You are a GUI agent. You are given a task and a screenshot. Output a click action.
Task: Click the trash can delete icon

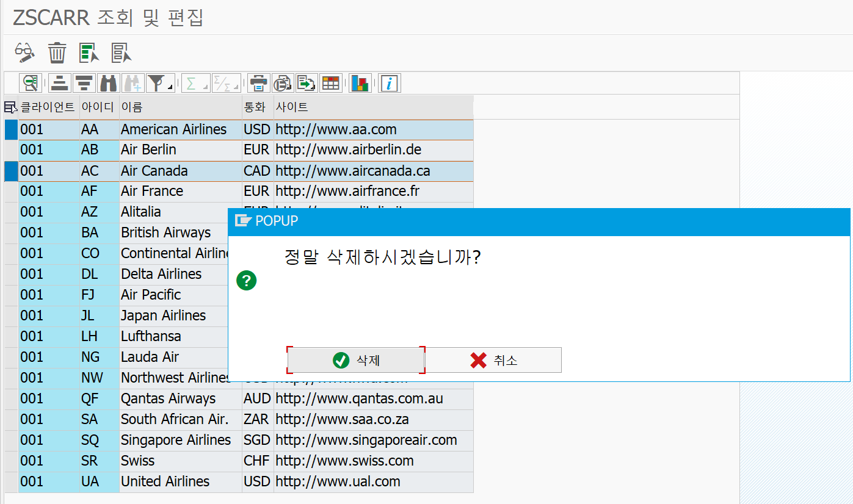pyautogui.click(x=57, y=52)
